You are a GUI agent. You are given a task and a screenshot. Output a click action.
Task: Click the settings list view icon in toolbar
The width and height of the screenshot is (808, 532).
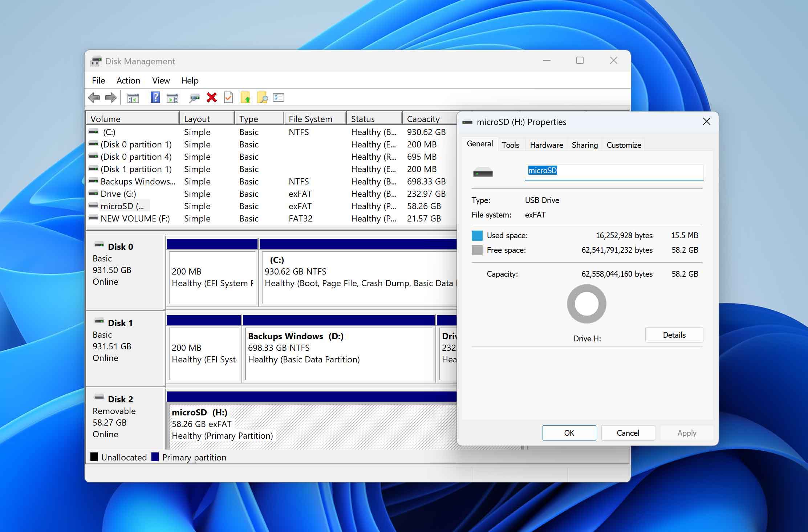tap(279, 97)
